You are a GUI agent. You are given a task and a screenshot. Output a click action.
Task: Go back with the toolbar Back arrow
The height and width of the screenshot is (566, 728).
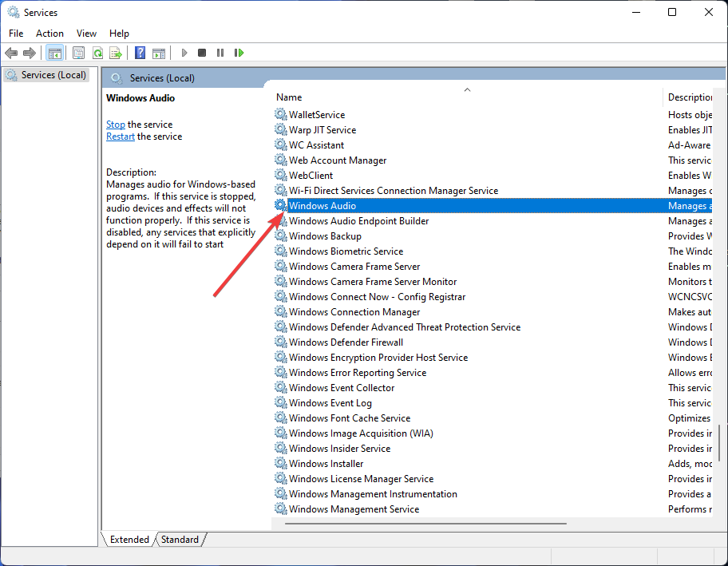pos(11,53)
